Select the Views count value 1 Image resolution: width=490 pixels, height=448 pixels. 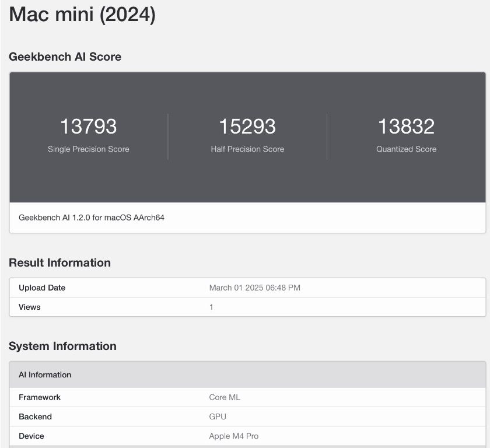[211, 307]
